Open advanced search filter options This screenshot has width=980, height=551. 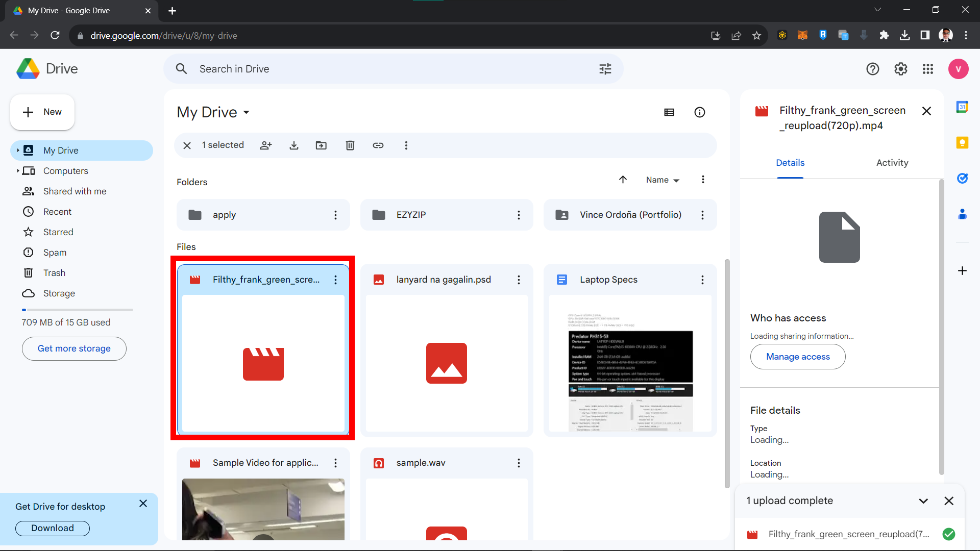pos(605,68)
